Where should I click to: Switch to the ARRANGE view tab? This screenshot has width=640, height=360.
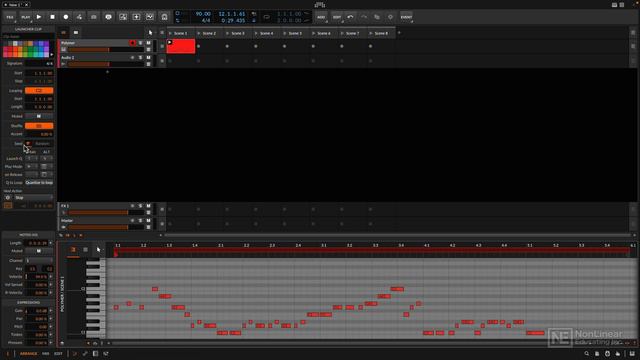pyautogui.click(x=28, y=353)
